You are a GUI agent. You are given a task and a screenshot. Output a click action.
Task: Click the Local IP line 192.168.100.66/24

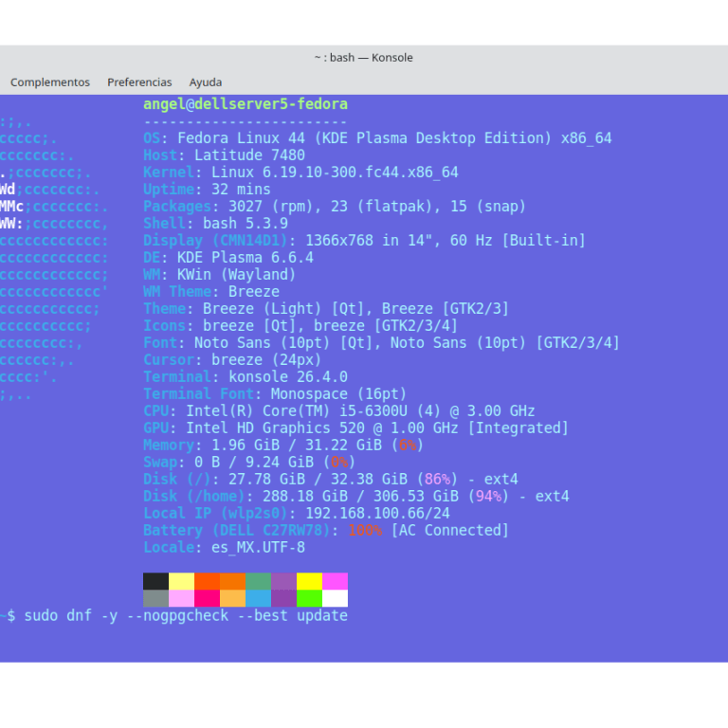pos(297,514)
